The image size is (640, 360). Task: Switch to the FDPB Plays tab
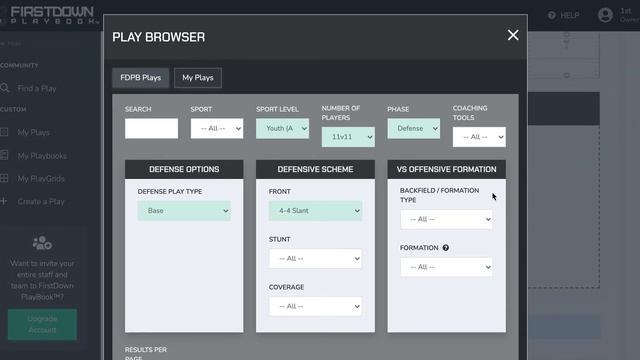tap(140, 78)
